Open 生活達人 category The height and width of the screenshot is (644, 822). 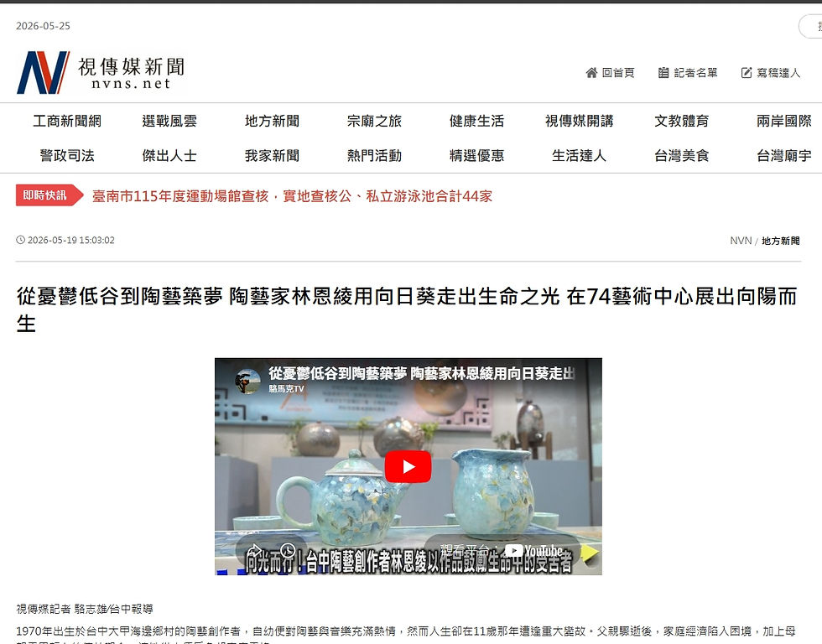click(x=580, y=156)
